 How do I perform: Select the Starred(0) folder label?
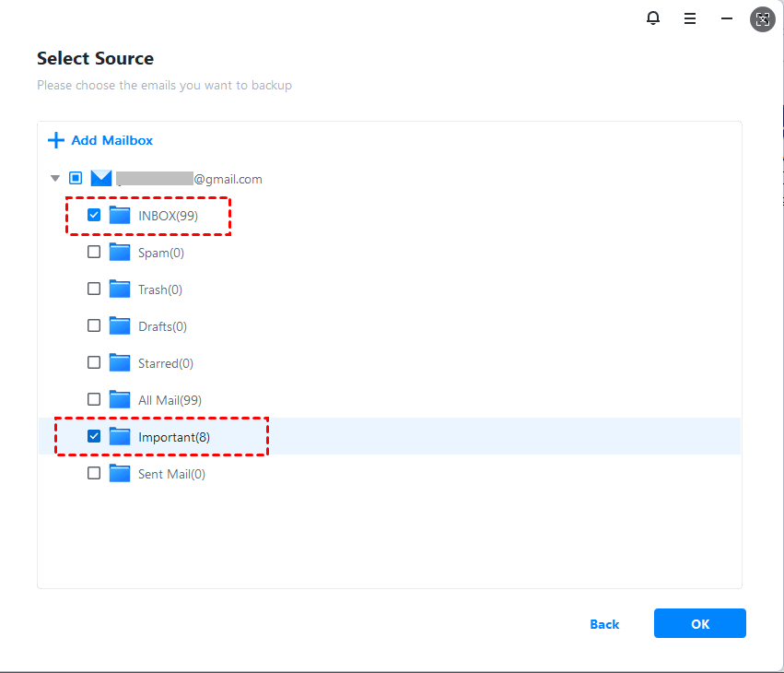[x=166, y=363]
